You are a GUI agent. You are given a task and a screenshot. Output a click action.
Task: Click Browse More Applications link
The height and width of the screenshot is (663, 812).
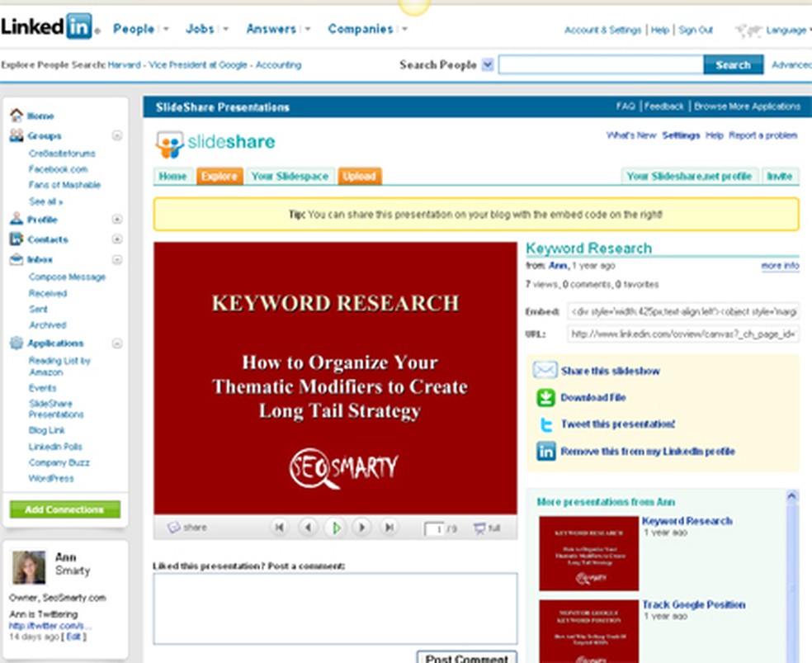[x=747, y=107]
